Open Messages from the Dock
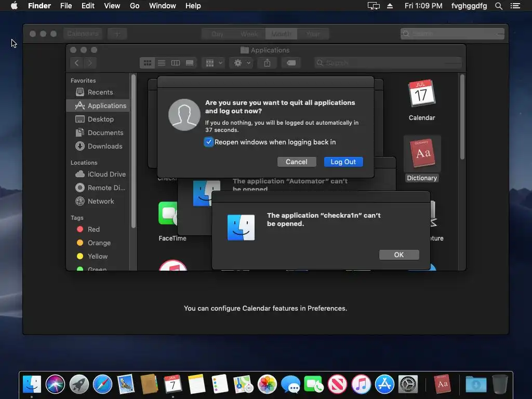532x399 pixels. [x=290, y=384]
